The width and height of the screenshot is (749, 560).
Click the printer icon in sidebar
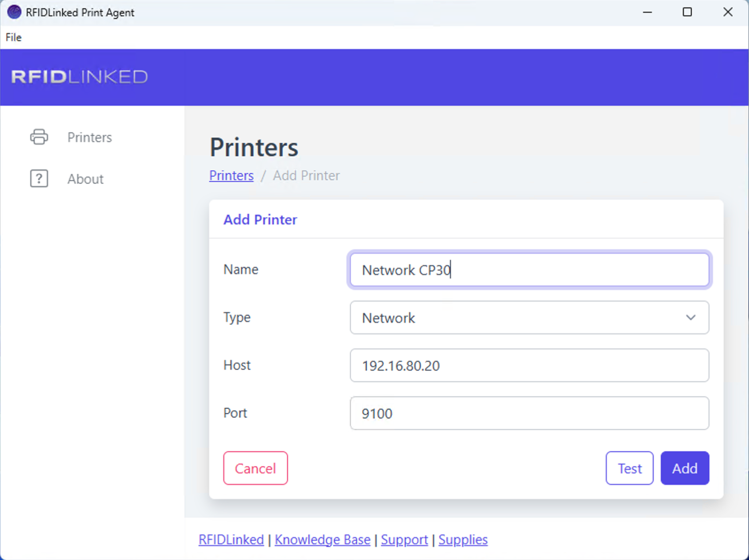(39, 137)
